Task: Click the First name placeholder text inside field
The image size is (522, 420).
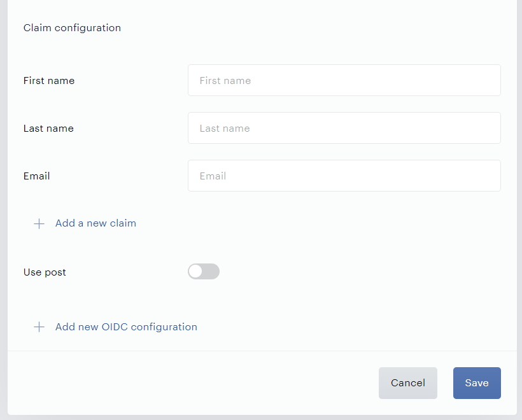Action: click(x=225, y=81)
